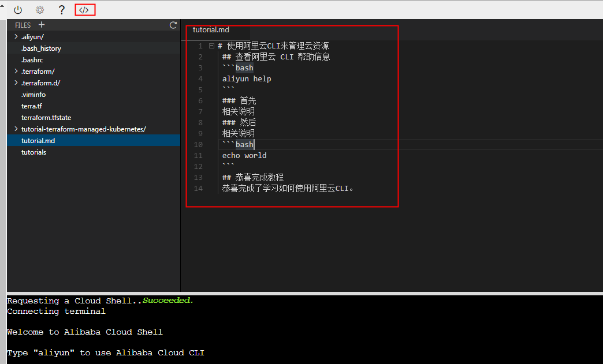
Task: Open the .bashrc file
Action: tap(32, 60)
